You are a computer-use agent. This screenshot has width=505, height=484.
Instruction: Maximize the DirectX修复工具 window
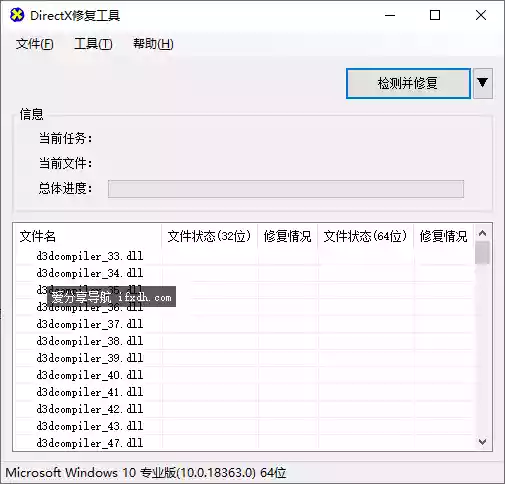[435, 15]
